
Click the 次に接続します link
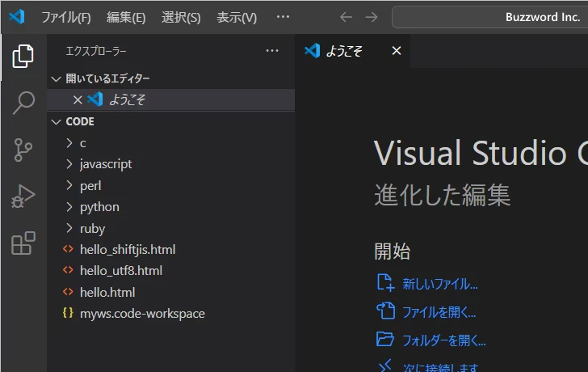pos(441,367)
